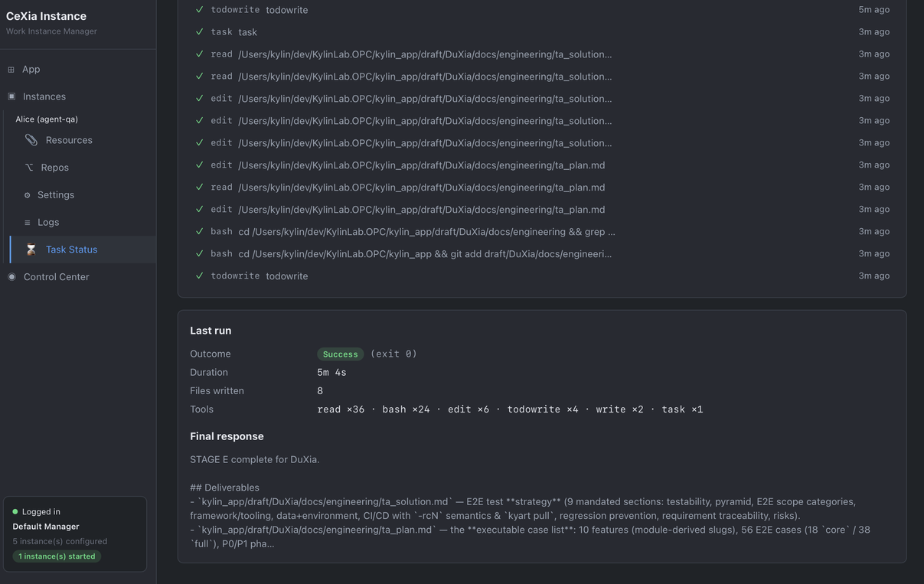
Task: Click the bash git add command path
Action: point(425,254)
